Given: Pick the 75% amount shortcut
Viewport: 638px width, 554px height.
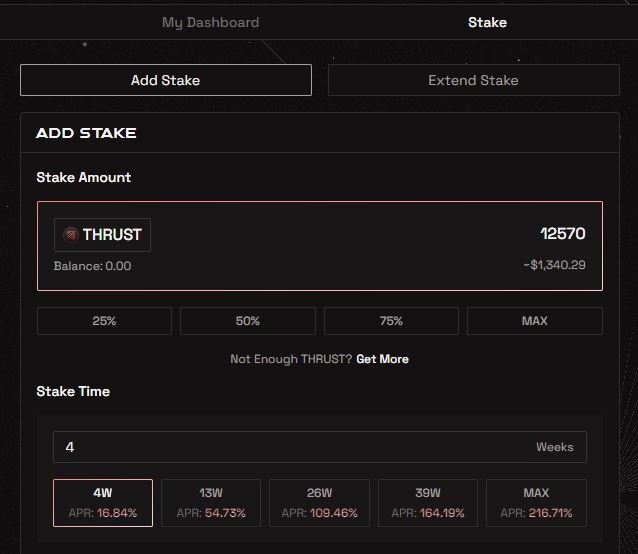Looking at the screenshot, I should click(391, 321).
